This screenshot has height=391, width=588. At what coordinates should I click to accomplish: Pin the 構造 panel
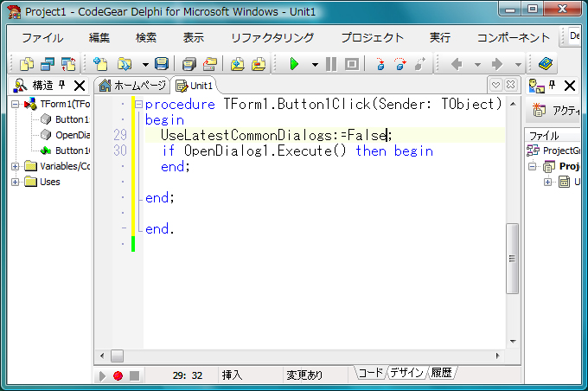62,85
